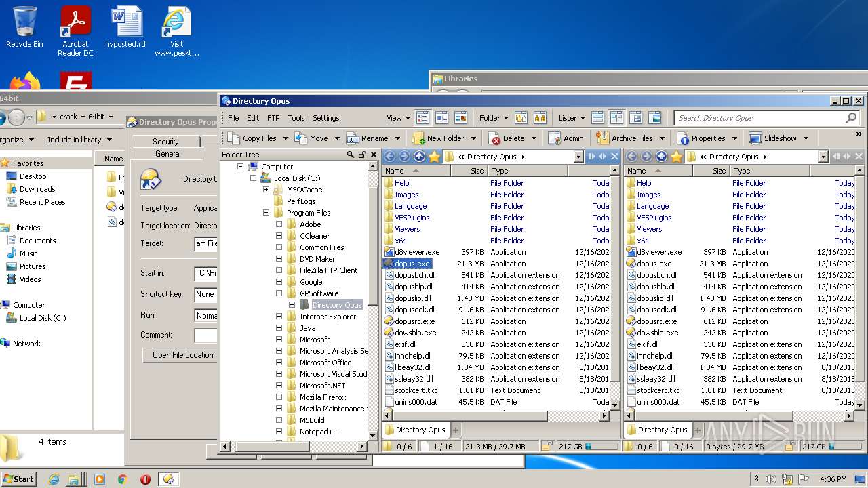This screenshot has width=868, height=488.
Task: Go back in left file display
Action: (x=390, y=157)
